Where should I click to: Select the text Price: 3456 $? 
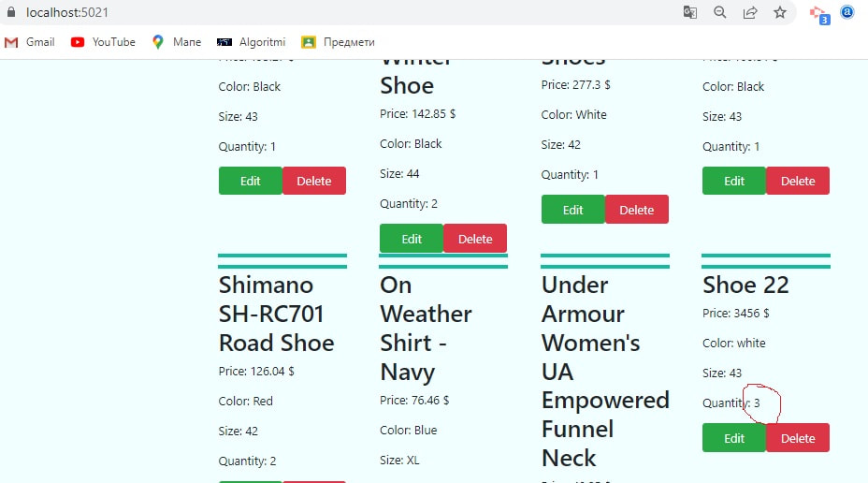pos(736,313)
